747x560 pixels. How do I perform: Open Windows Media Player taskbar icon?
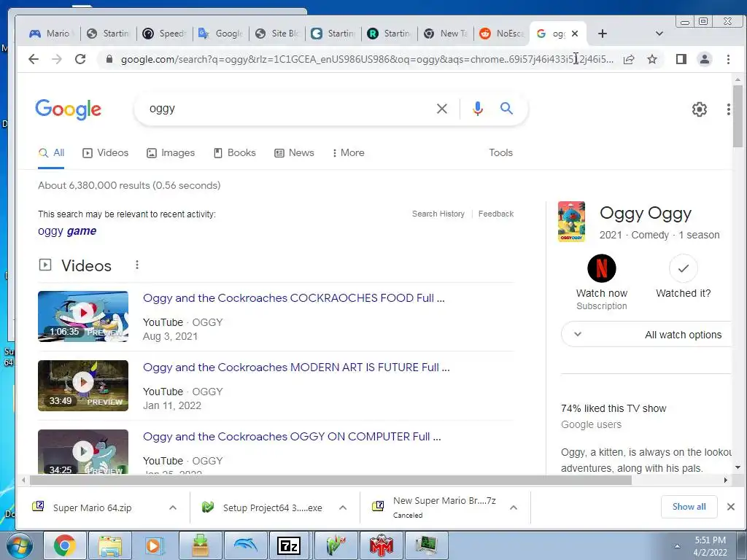click(x=155, y=545)
